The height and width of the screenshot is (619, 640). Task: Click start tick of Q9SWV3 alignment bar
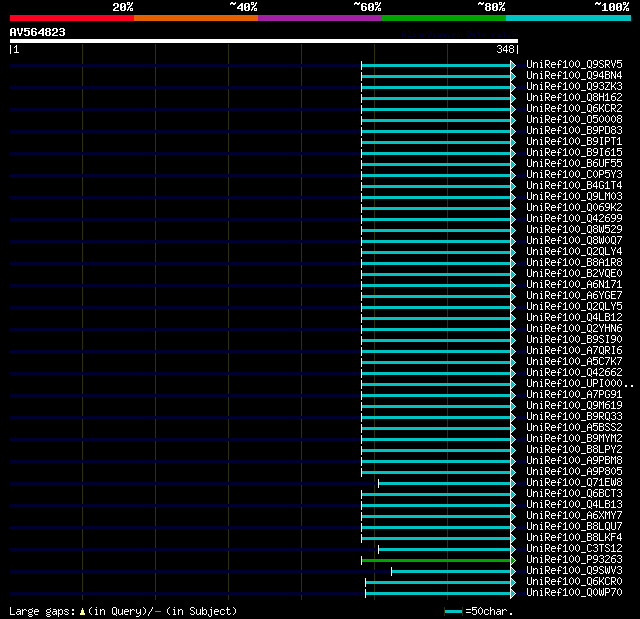[391, 571]
